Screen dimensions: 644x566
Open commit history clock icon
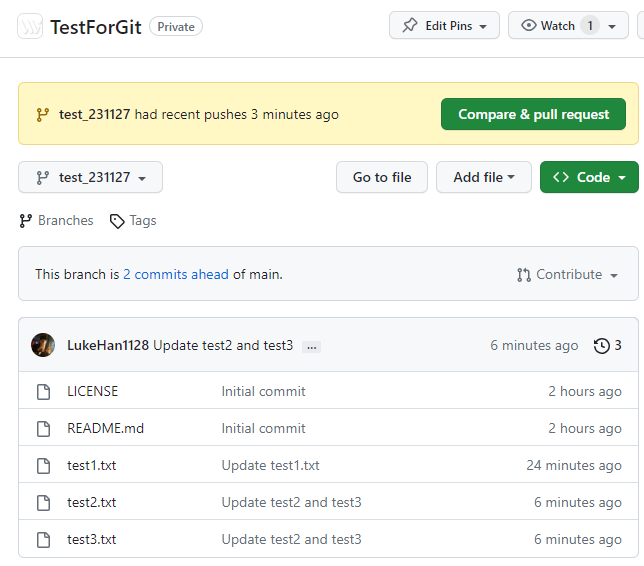pyautogui.click(x=602, y=346)
